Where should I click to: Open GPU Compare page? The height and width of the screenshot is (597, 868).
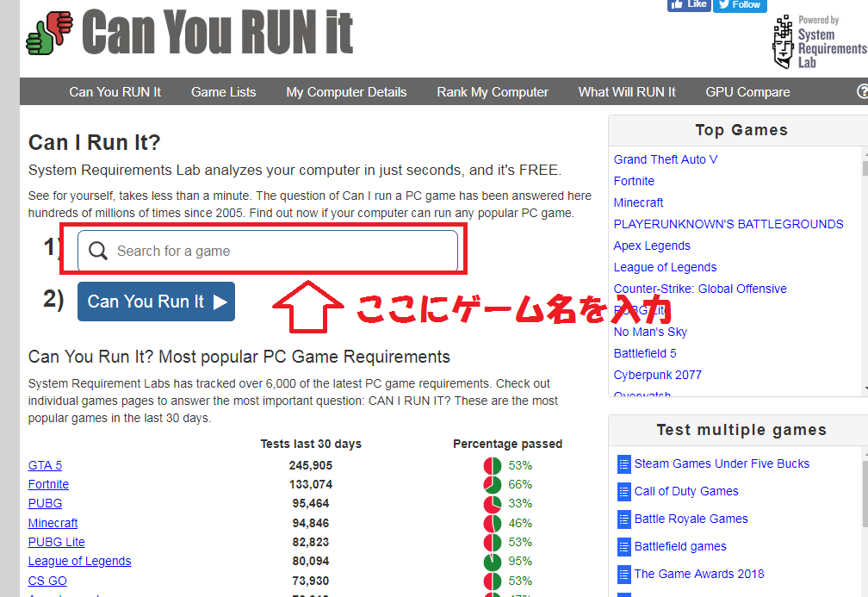coord(747,92)
